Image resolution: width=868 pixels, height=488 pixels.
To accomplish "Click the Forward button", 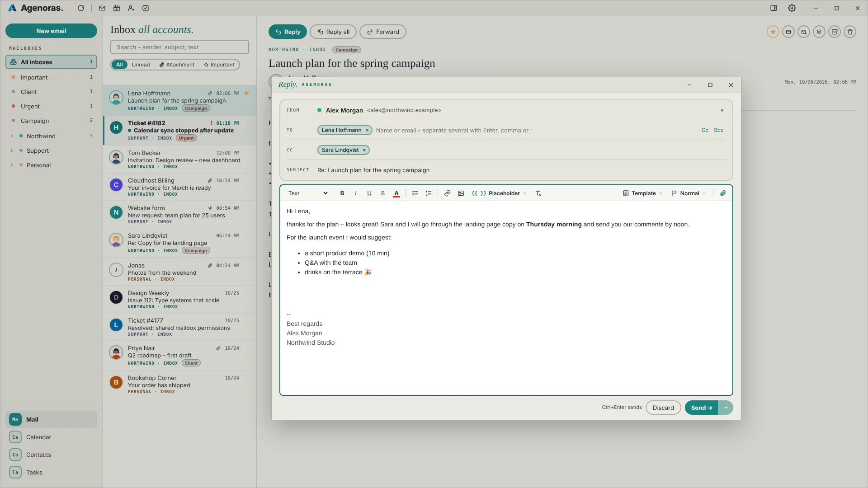I will pos(383,32).
